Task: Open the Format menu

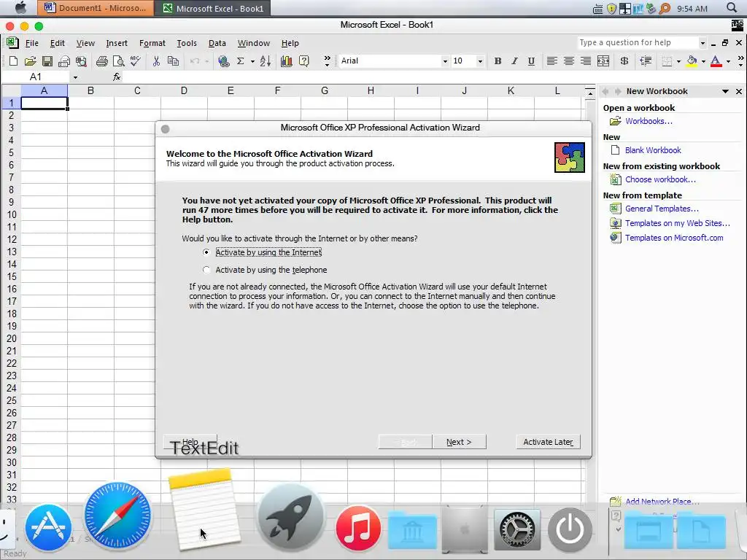Action: tap(152, 43)
